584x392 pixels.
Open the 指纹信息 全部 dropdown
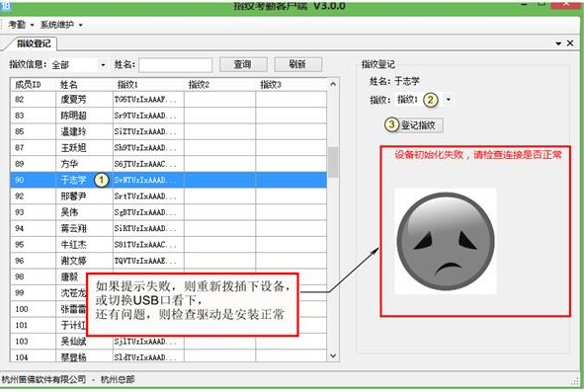[103, 65]
